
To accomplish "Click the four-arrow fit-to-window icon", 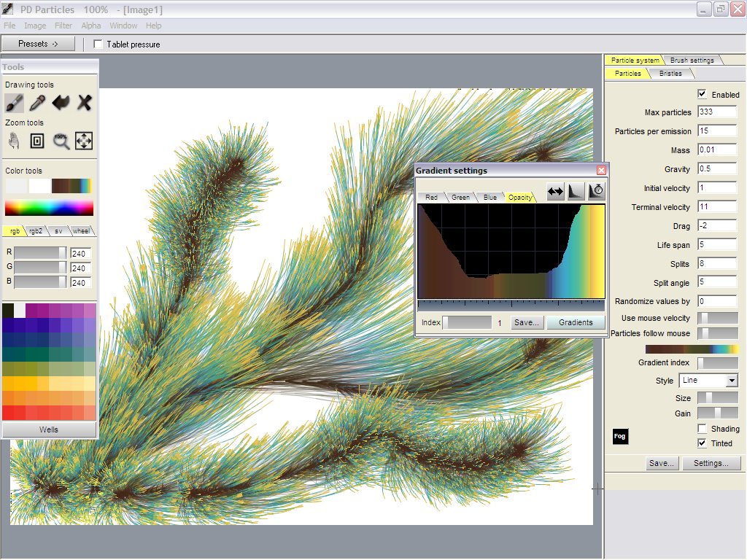I will click(84, 141).
